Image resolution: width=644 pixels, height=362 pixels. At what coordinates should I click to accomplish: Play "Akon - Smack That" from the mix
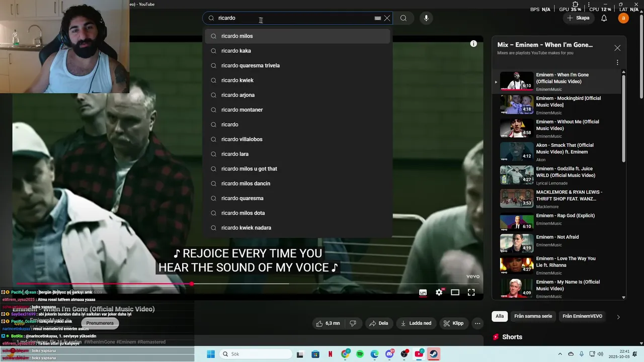557,151
